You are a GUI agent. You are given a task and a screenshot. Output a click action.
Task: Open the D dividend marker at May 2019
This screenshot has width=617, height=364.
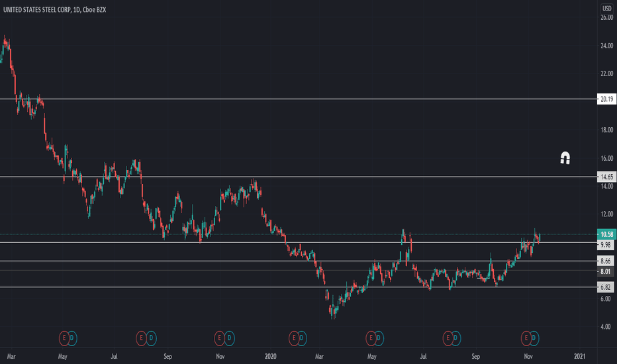click(x=71, y=338)
